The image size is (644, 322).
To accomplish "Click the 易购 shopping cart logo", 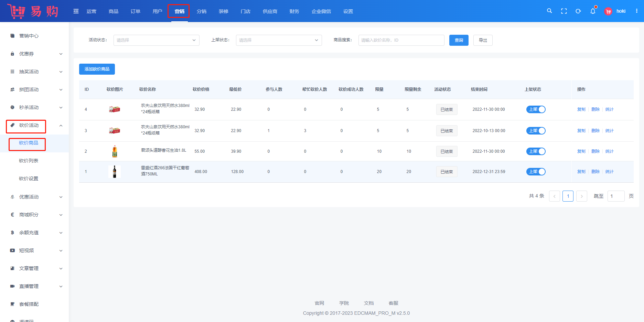I will click(33, 11).
